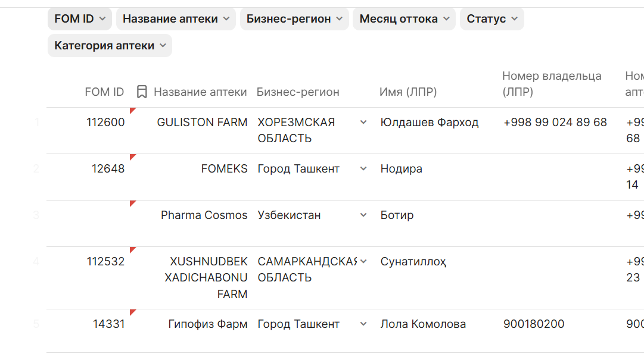Click red comment marker on Гипофиз Фарм row
The image size is (644, 357).
132,312
